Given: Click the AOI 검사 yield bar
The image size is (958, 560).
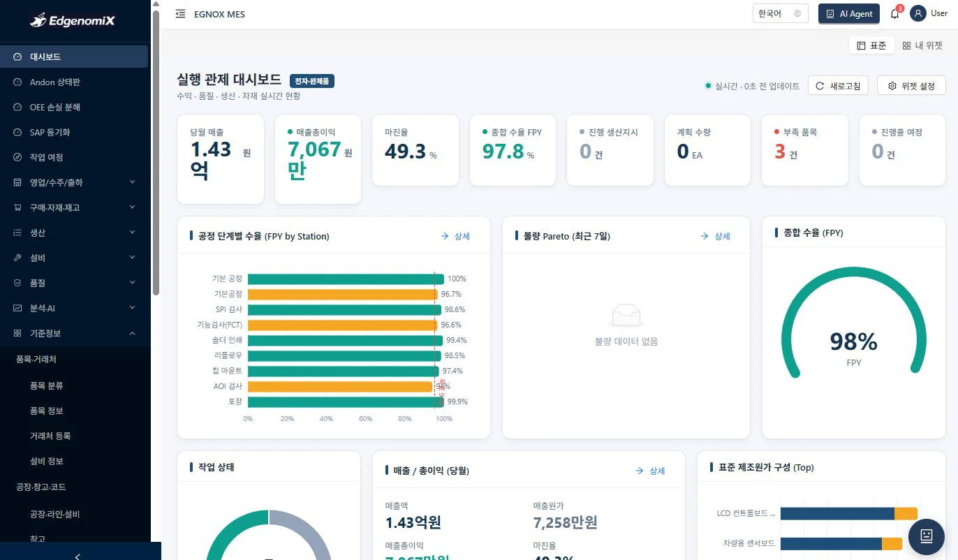Looking at the screenshot, I should point(340,386).
